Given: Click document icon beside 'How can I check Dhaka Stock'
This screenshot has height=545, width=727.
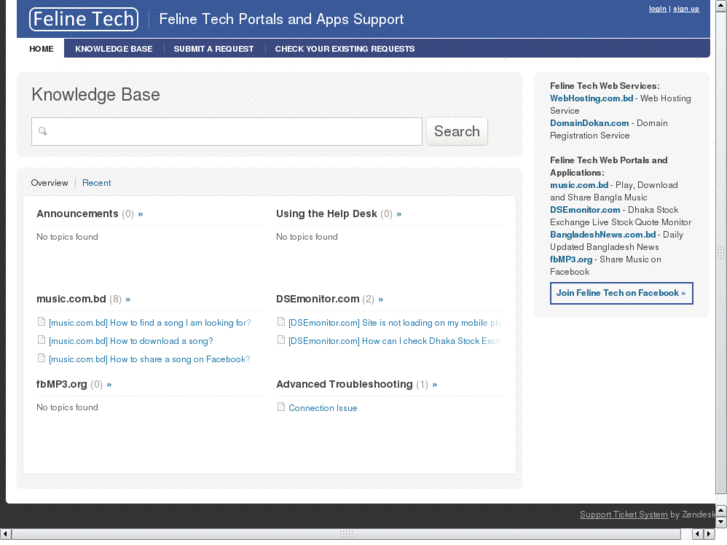Looking at the screenshot, I should (281, 340).
